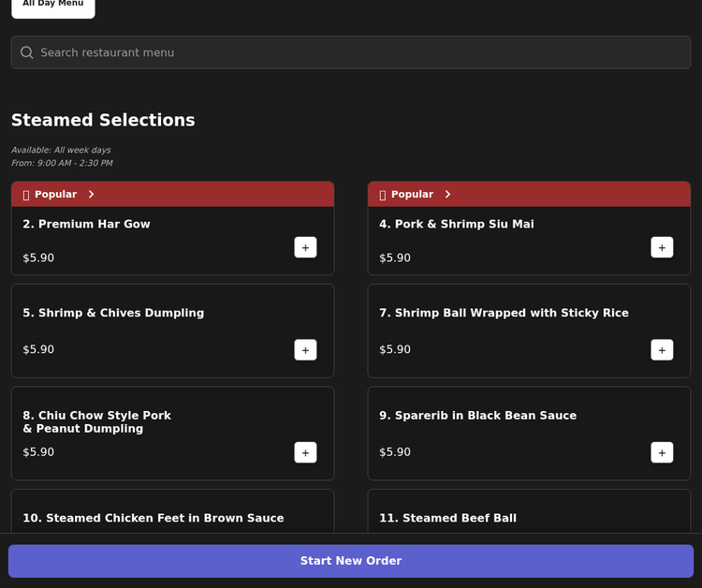Add Premium Har Gow to order
Screen dimensions: 702x588
pyautogui.click(x=305, y=247)
